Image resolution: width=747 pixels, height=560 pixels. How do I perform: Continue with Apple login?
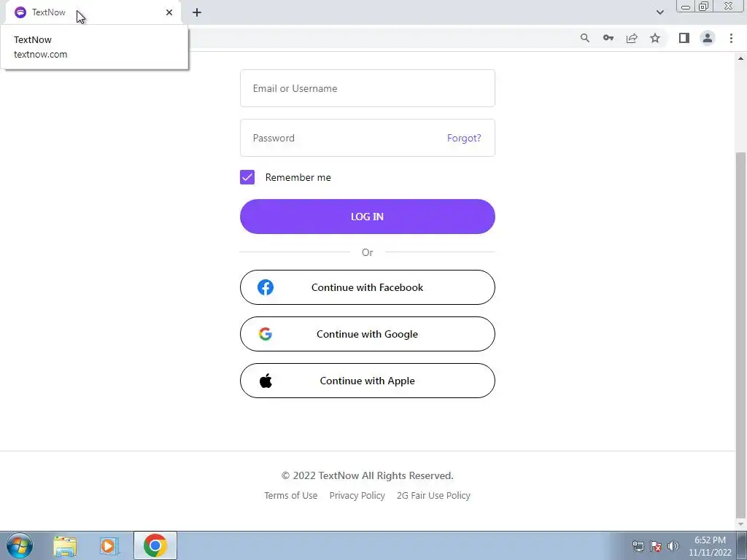click(368, 381)
